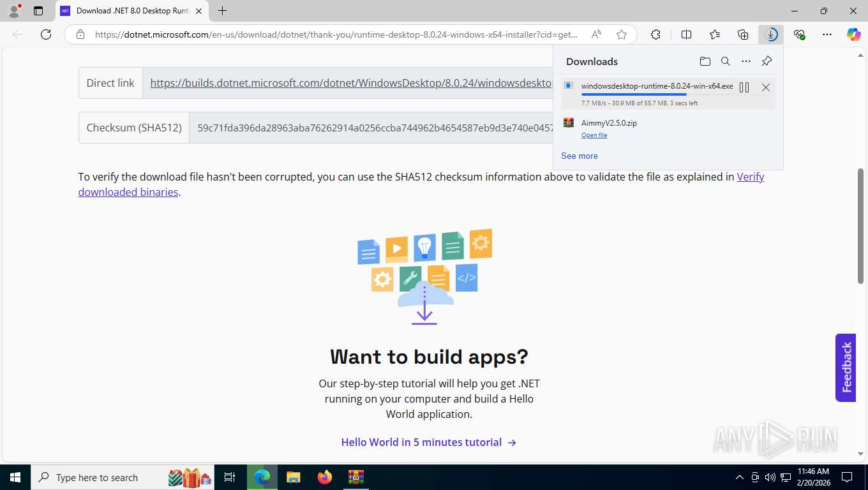Open the notification center icon
Viewport: 868px width, 490px height.
click(847, 477)
